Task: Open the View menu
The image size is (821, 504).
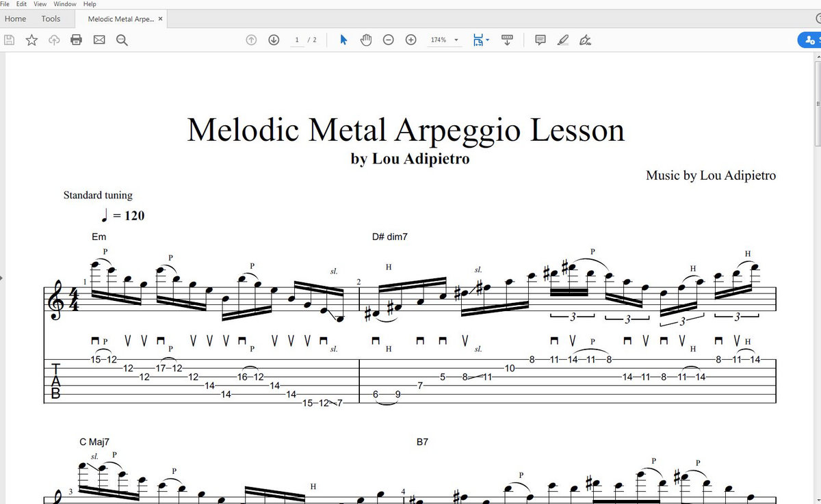Action: 40,4
